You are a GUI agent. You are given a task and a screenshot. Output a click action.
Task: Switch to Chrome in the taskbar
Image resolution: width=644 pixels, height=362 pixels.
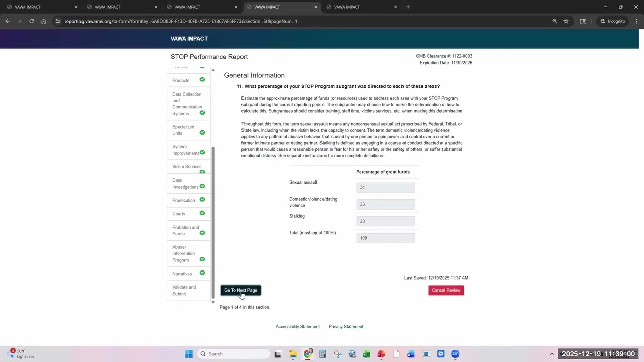pos(308,354)
